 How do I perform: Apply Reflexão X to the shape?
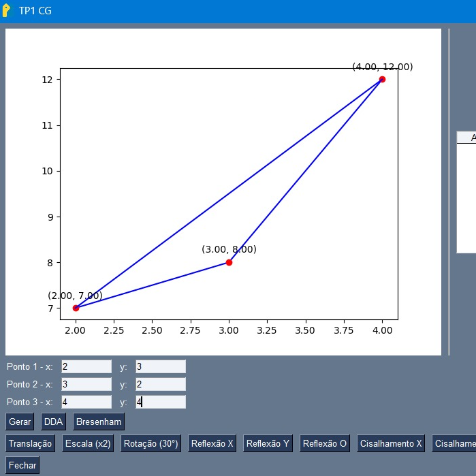click(x=212, y=443)
